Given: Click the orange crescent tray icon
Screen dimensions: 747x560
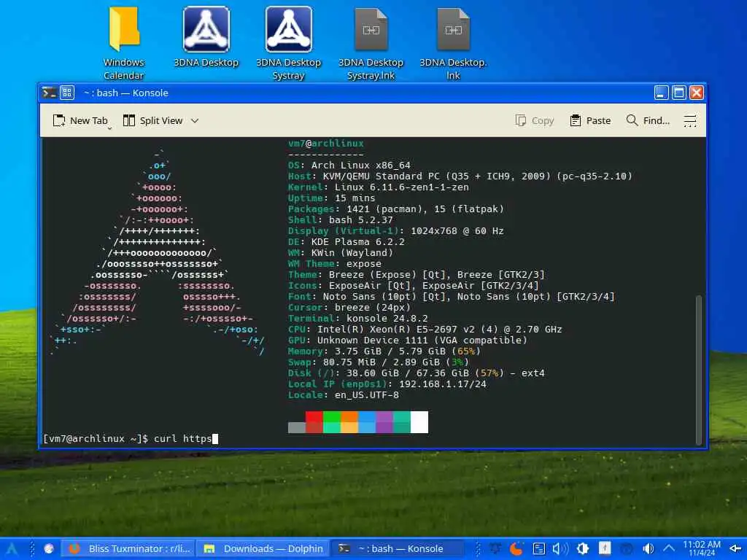Looking at the screenshot, I should 516,548.
